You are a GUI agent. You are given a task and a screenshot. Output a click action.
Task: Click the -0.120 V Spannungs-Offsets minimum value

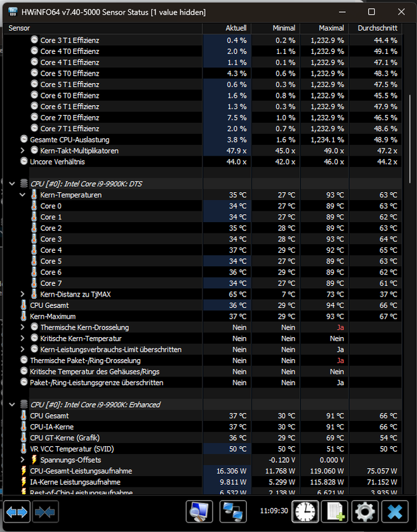(282, 460)
